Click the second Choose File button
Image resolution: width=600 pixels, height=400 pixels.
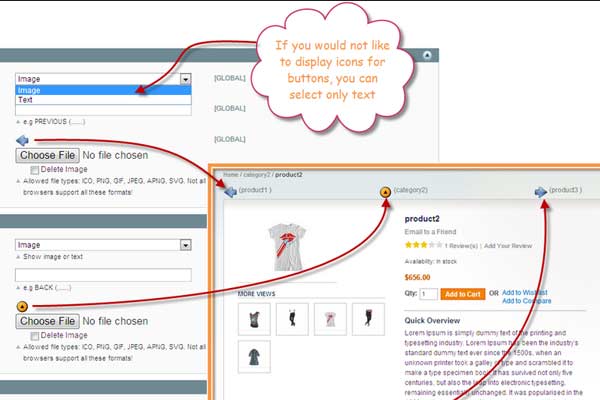click(x=47, y=321)
